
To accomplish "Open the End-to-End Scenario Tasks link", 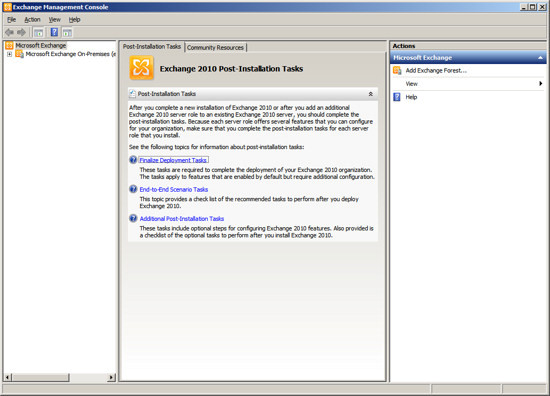I will click(x=174, y=189).
